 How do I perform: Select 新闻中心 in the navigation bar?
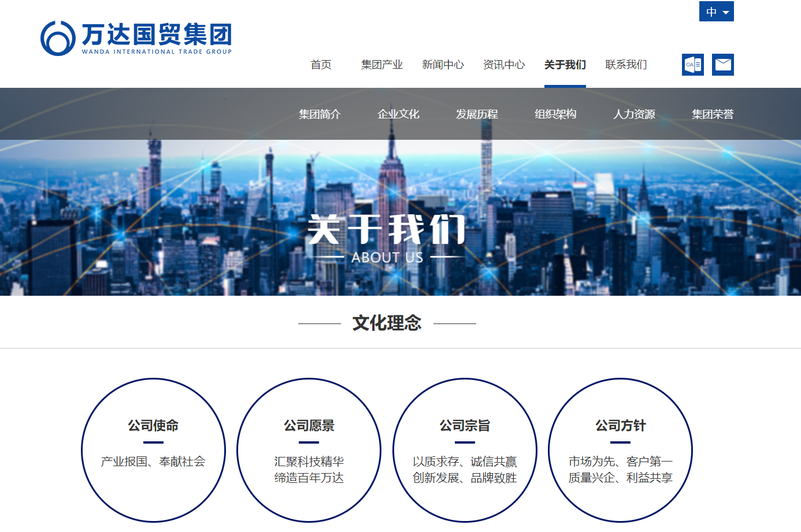click(x=443, y=65)
